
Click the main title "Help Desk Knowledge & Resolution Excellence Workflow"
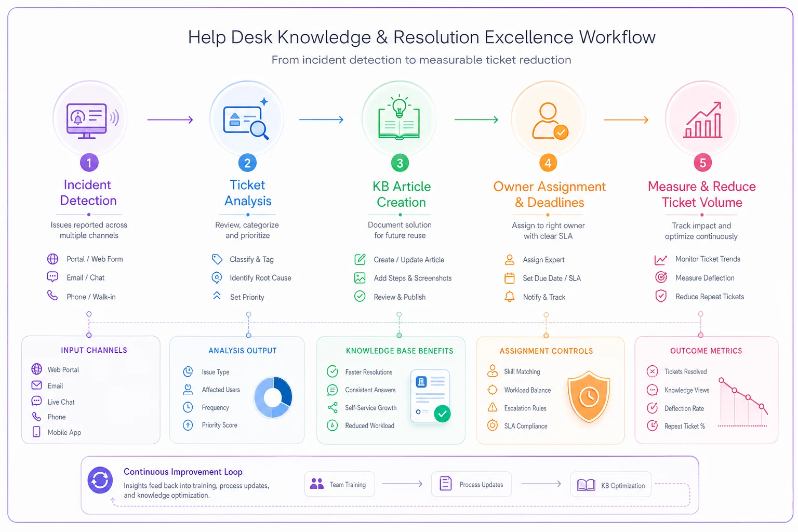coord(421,37)
